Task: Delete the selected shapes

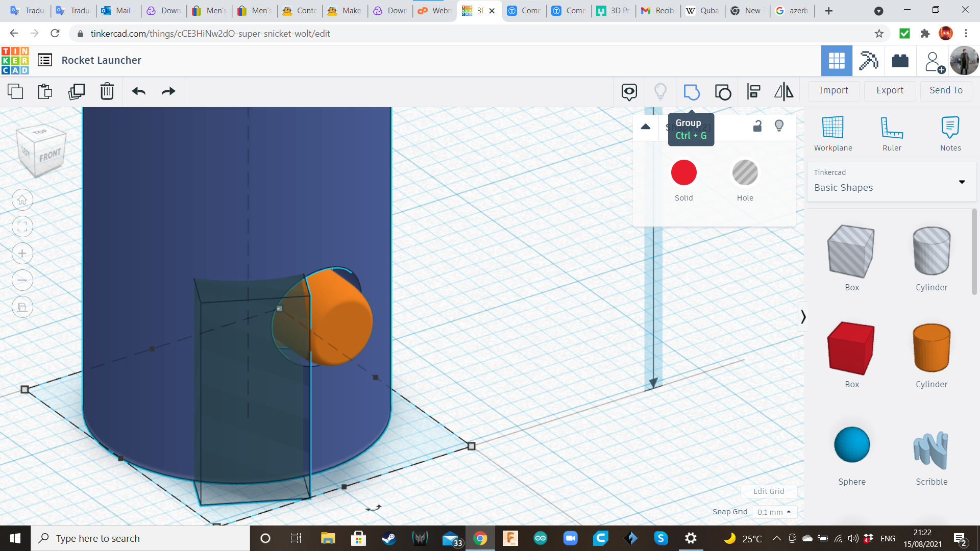Action: pyautogui.click(x=107, y=91)
